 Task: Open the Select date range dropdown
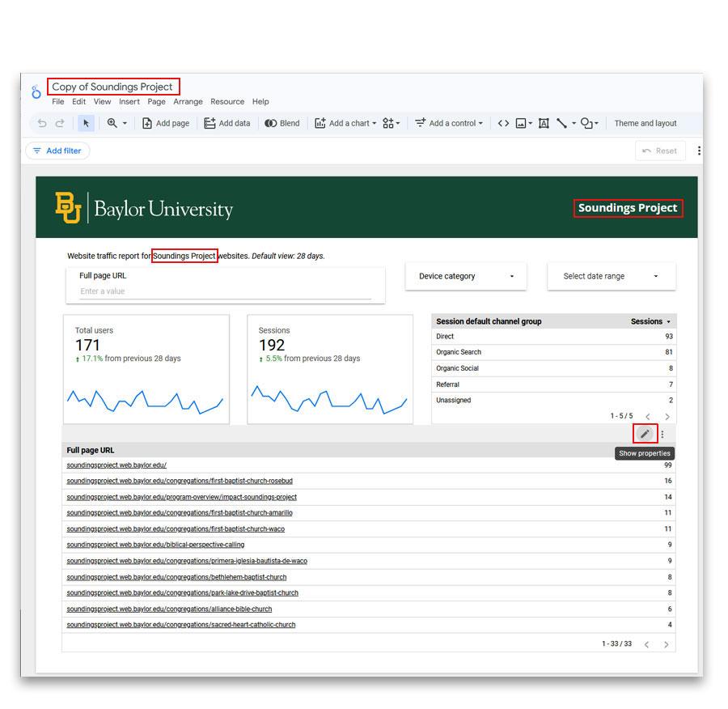[612, 276]
